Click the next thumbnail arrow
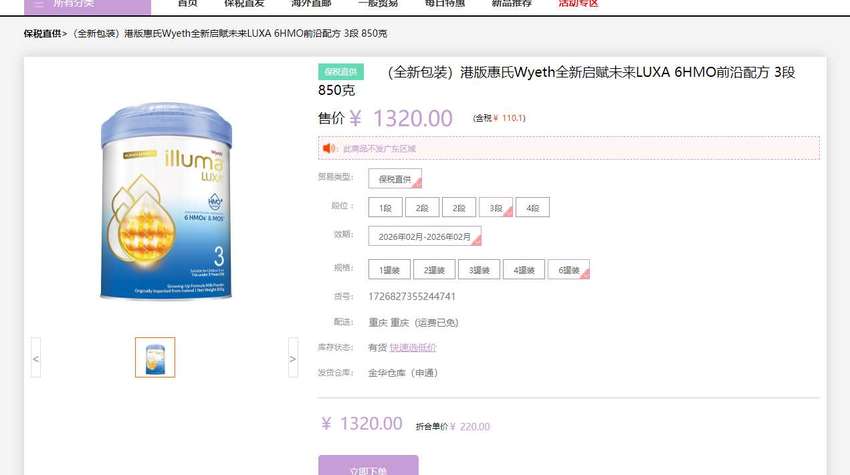This screenshot has height=475, width=850. [x=293, y=357]
